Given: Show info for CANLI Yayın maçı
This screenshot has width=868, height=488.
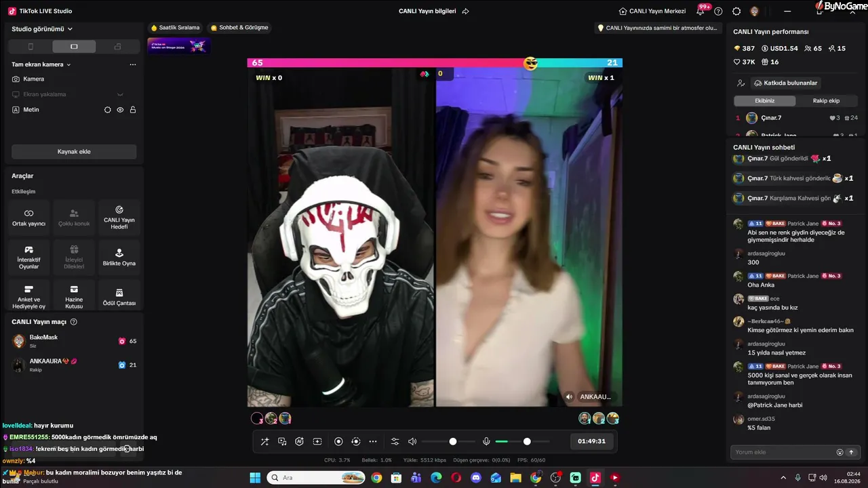Looking at the screenshot, I should pyautogui.click(x=74, y=322).
